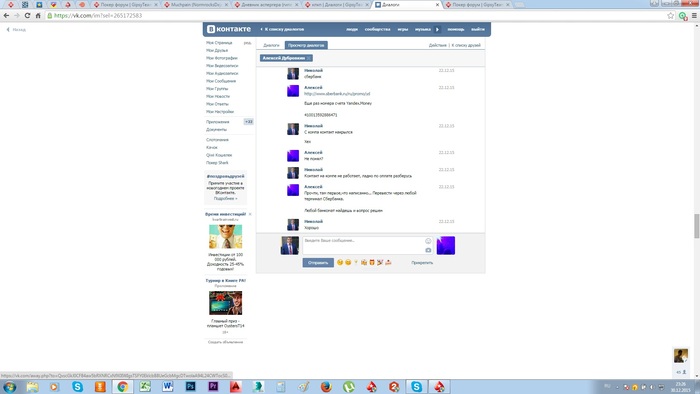
Task: Open the 'сообщества' header menu item
Action: click(x=377, y=29)
